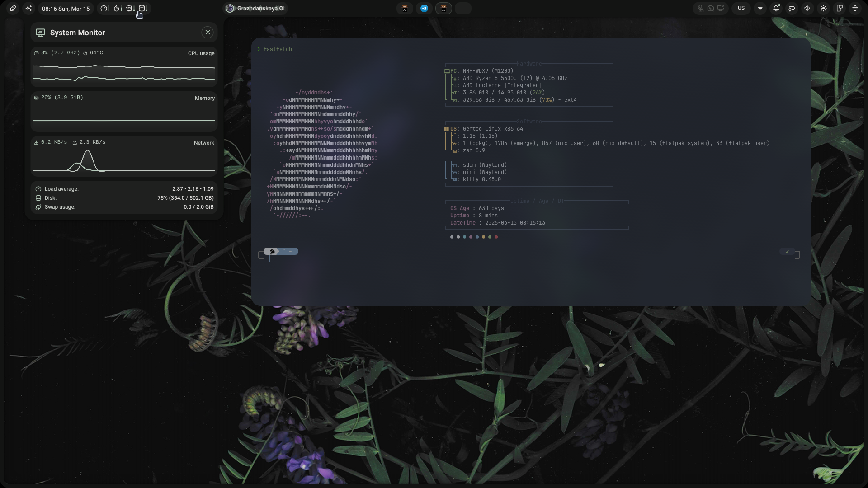Image resolution: width=868 pixels, height=488 pixels.
Task: Switch the US keyboard layout
Action: [x=741, y=9]
